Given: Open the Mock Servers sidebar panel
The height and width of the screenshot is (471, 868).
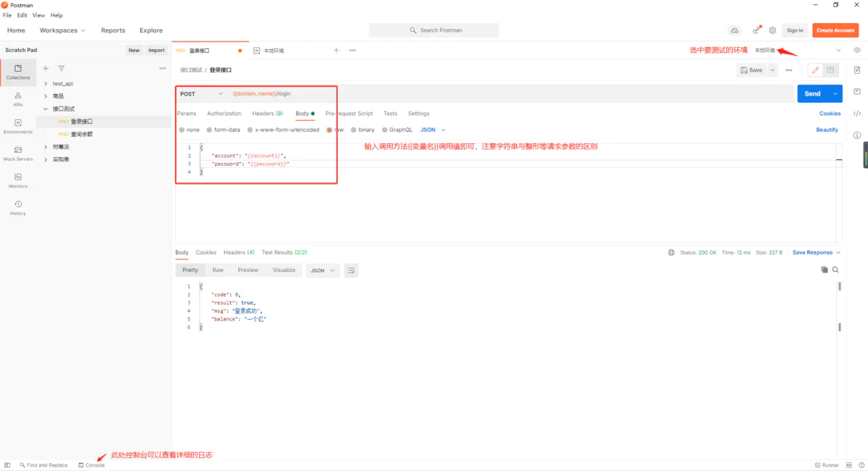Looking at the screenshot, I should (x=18, y=153).
